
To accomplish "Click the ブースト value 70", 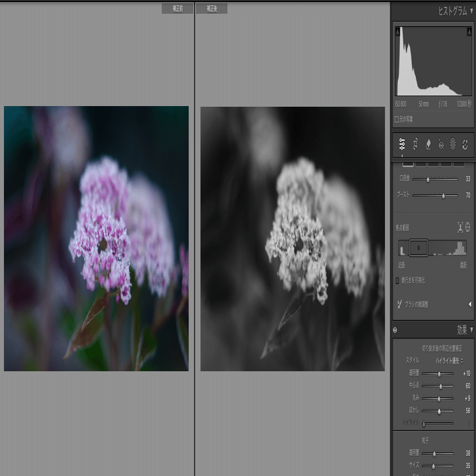I will [467, 195].
